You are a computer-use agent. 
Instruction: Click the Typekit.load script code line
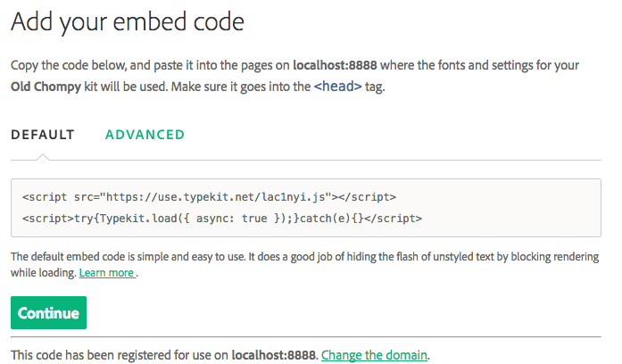tap(221, 217)
